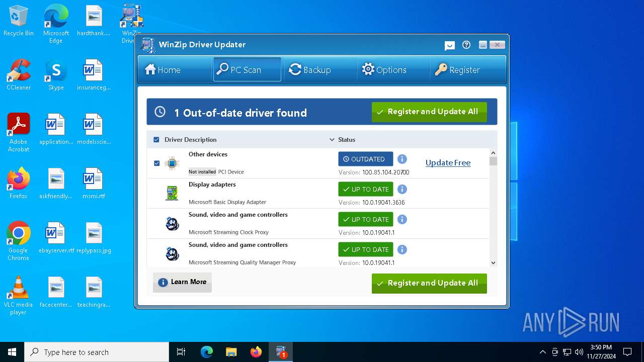Click the driver list scrollbar thumb

click(x=493, y=161)
